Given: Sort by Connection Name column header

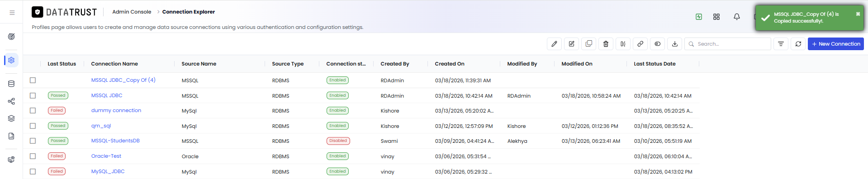Looking at the screenshot, I should point(114,64).
